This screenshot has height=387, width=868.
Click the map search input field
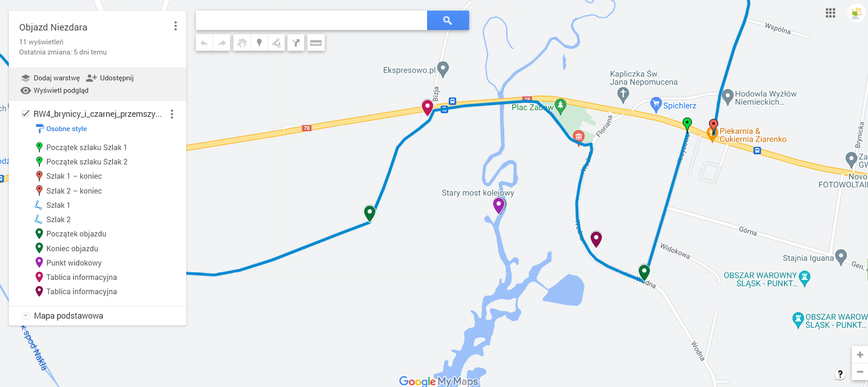pyautogui.click(x=312, y=20)
